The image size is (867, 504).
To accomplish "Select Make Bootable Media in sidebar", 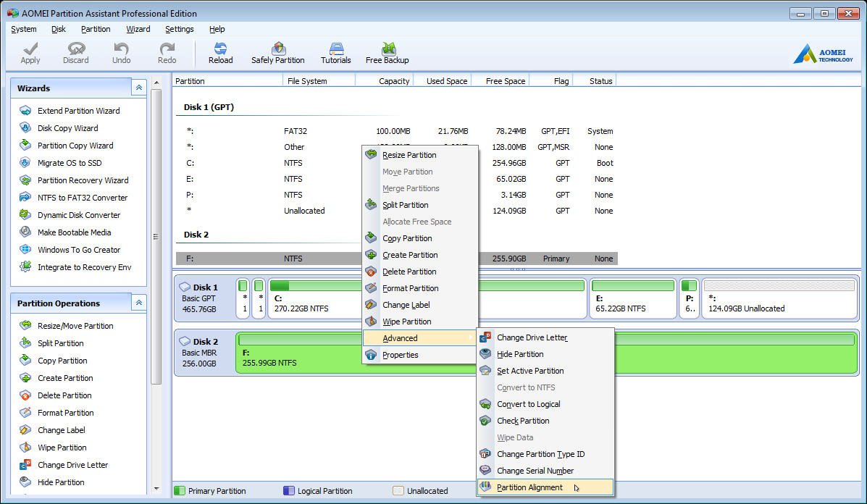I will click(74, 232).
